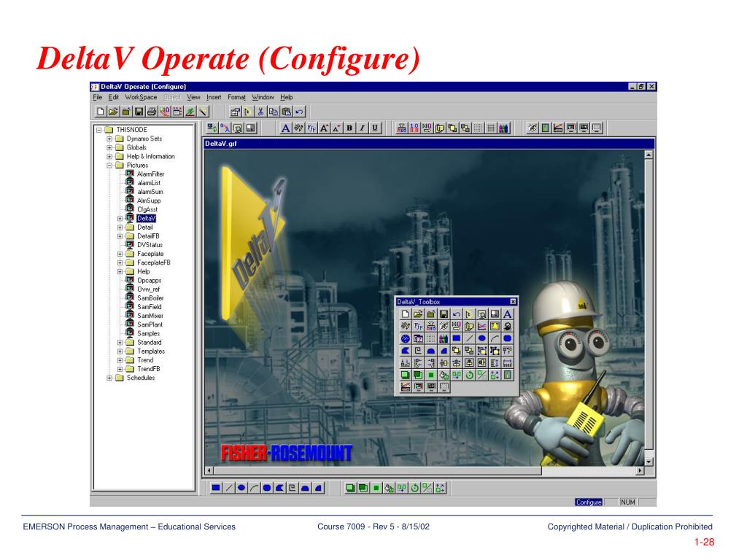This screenshot has width=747, height=560.
Task: Click the horizontal scroll right arrow
Action: click(x=640, y=470)
